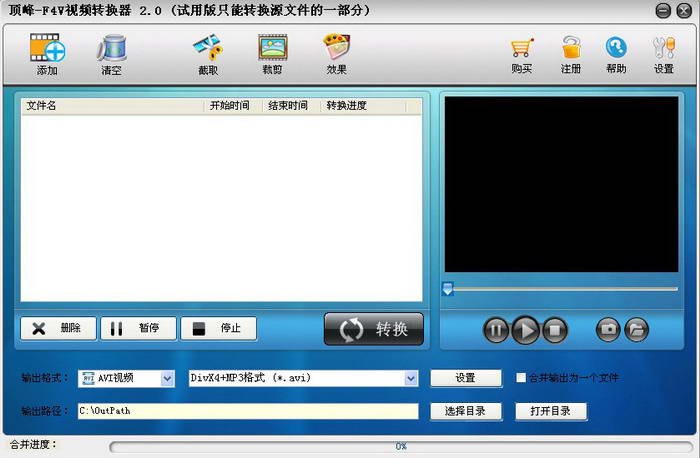Close the converter window

684,10
